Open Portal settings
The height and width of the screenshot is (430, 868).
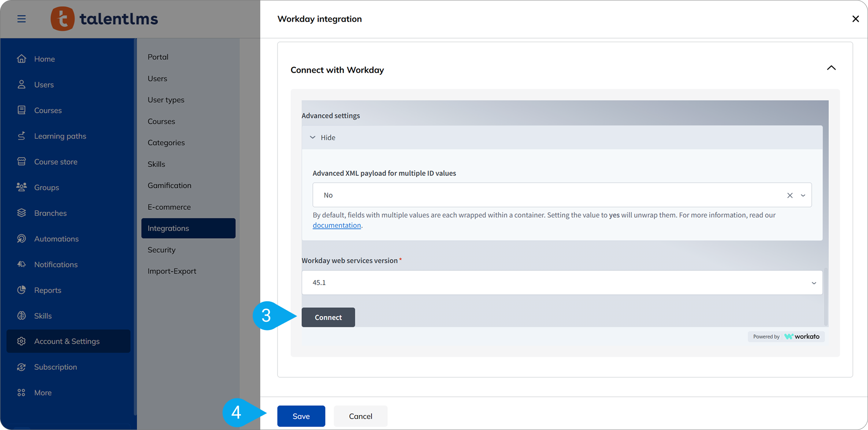(x=158, y=57)
